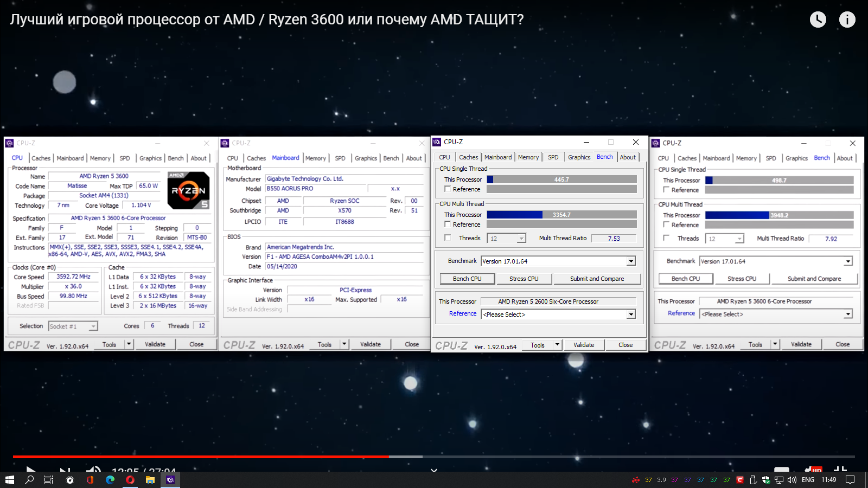Click the ENG language indicator in tray
The image size is (868, 488).
pyautogui.click(x=808, y=480)
